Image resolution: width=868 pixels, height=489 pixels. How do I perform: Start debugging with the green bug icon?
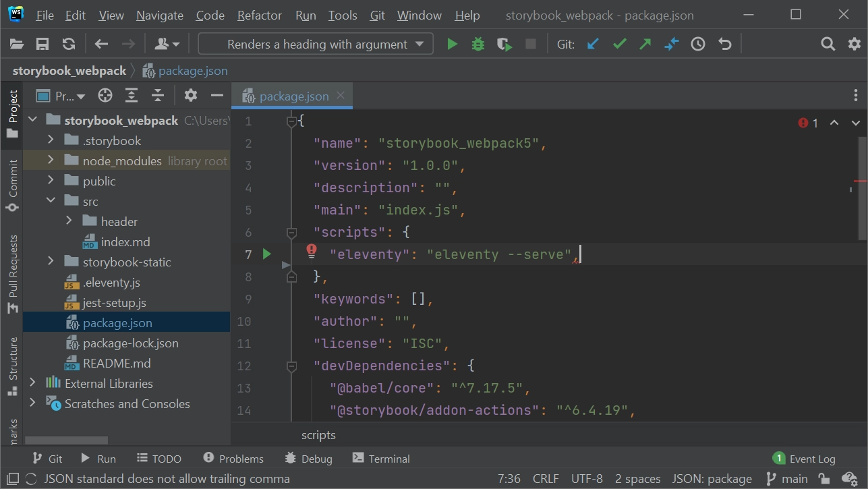click(478, 45)
